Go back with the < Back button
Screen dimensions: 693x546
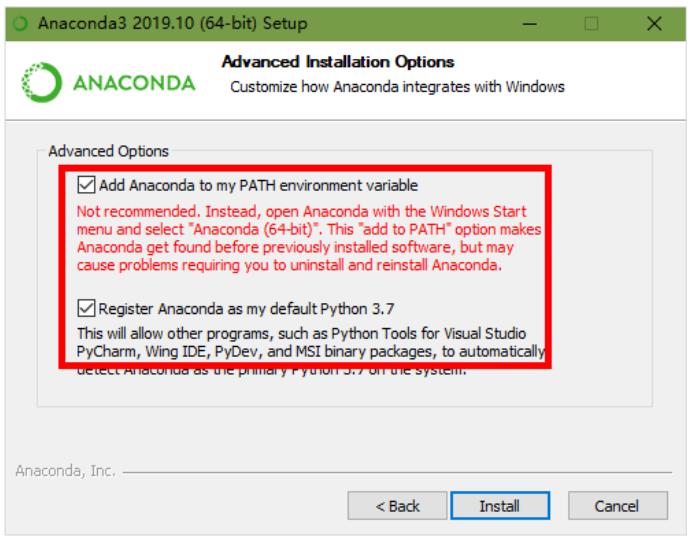(x=397, y=506)
